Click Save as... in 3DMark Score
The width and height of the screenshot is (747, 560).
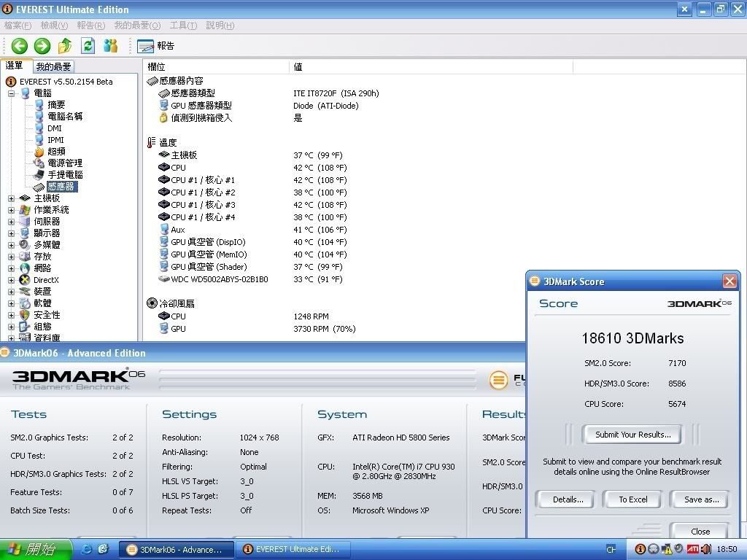click(701, 499)
